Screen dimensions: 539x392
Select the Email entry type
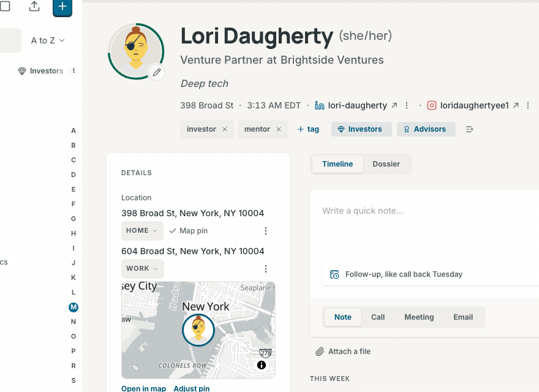pos(463,317)
